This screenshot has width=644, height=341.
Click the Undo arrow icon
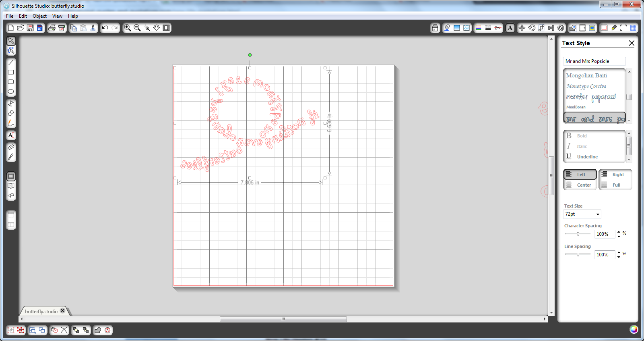point(105,28)
